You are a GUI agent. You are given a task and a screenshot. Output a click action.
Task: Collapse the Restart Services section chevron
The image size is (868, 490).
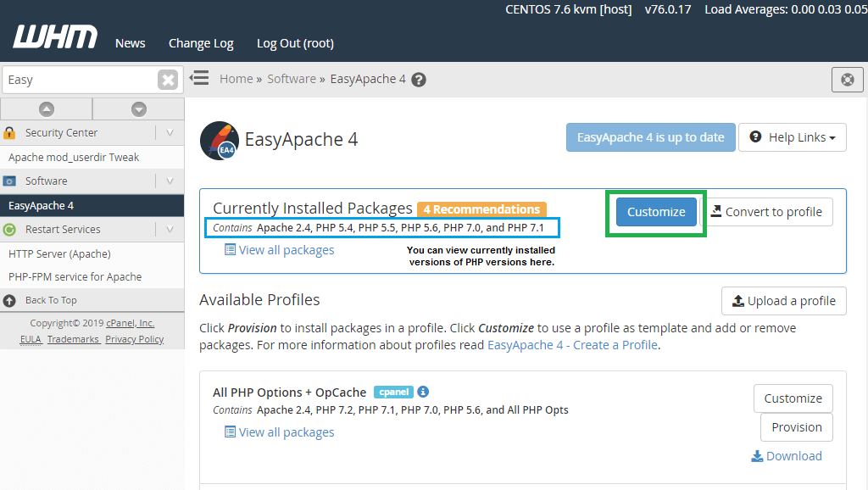click(170, 229)
